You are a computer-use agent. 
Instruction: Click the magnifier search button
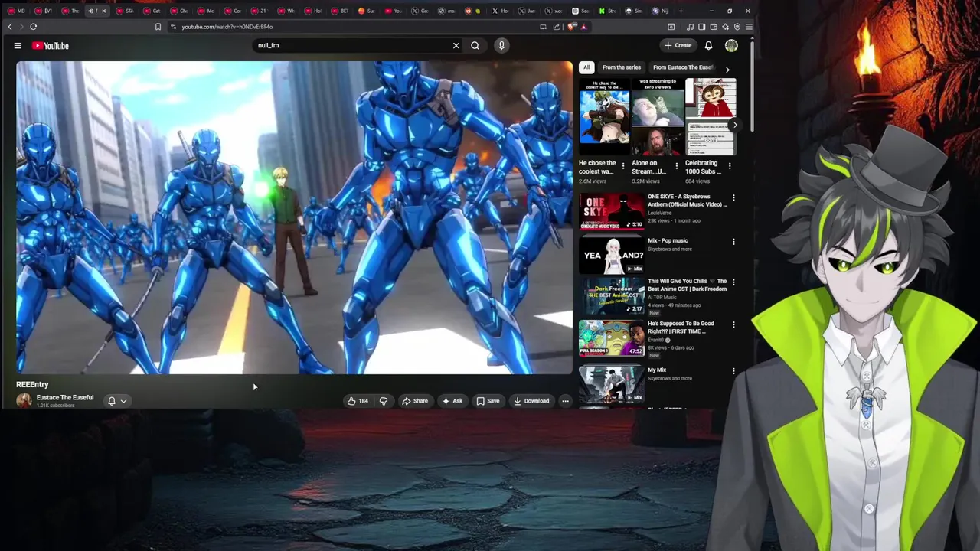[x=475, y=45]
